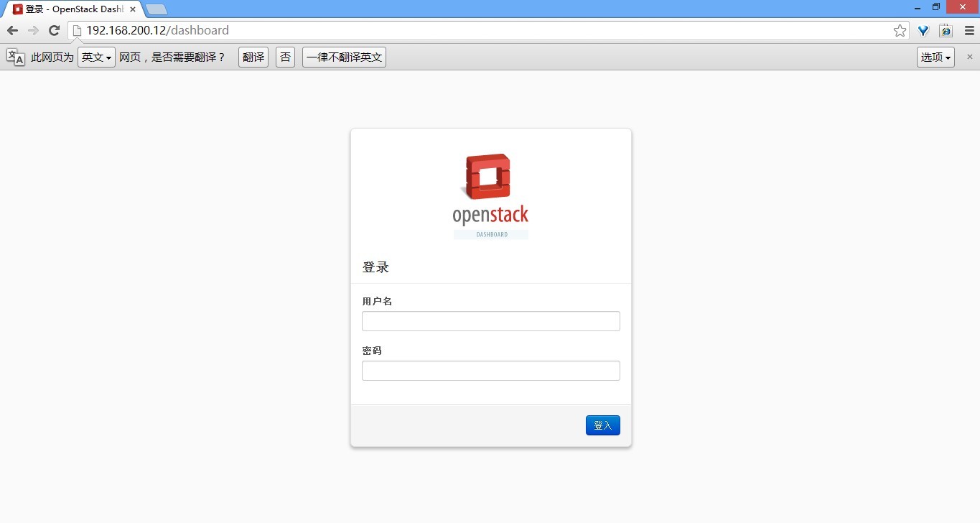Screen dimensions: 980x523
Task: Open the Chrome hamburger menu
Action: (x=969, y=30)
